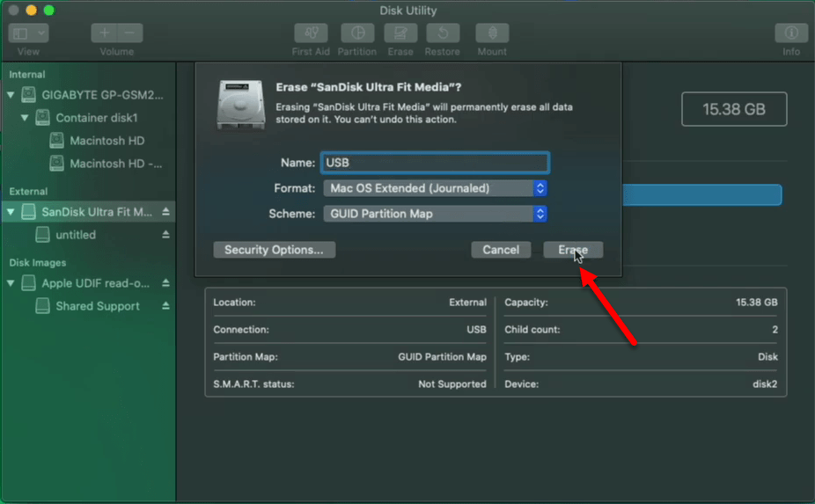Click the Disk Images section header
Screen dimensions: 815x504
[38, 263]
